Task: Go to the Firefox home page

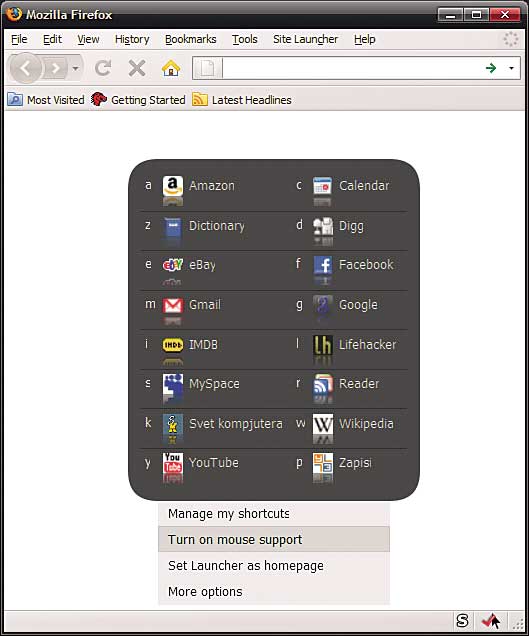Action: (x=171, y=68)
